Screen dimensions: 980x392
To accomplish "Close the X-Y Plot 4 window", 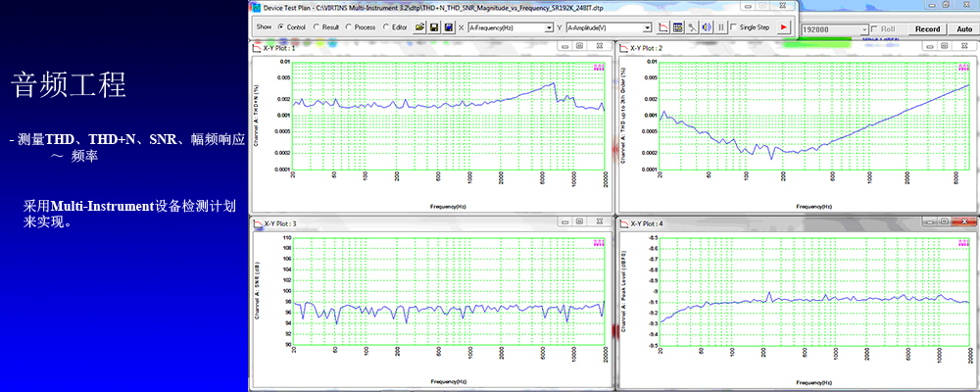I will pyautogui.click(x=964, y=221).
